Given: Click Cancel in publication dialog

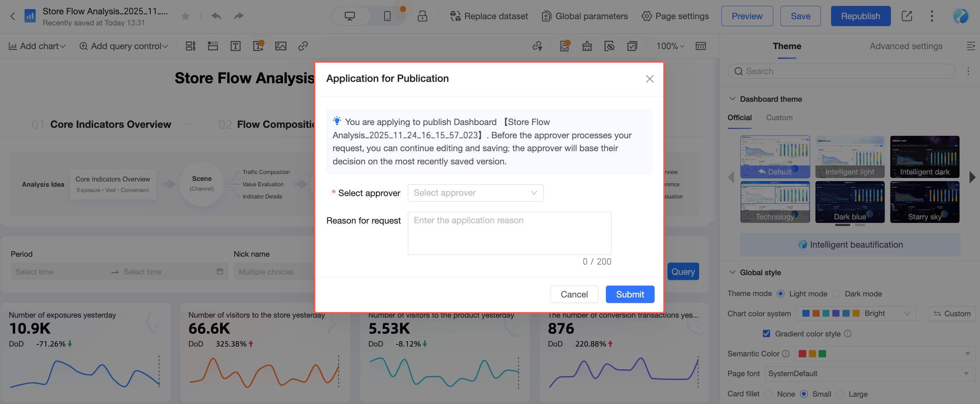Looking at the screenshot, I should [574, 294].
